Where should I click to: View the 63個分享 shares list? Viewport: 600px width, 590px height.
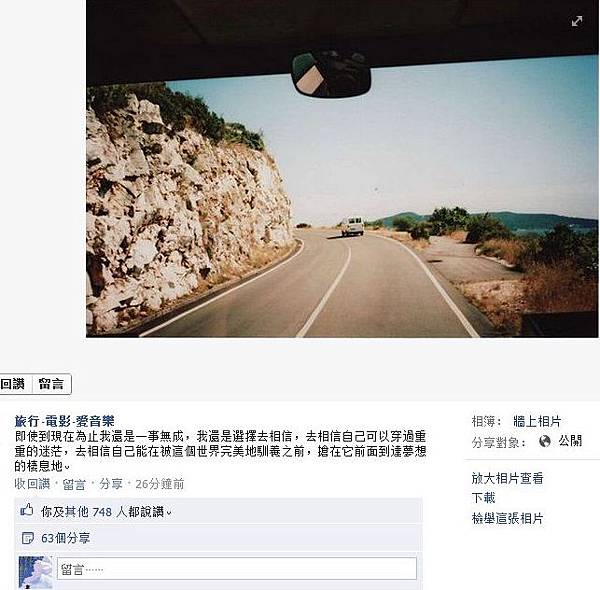click(x=65, y=538)
